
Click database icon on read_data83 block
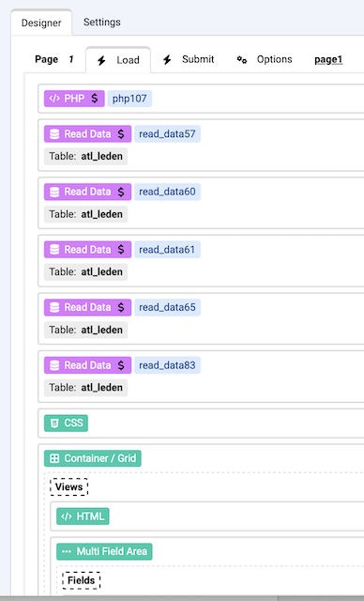click(x=54, y=365)
